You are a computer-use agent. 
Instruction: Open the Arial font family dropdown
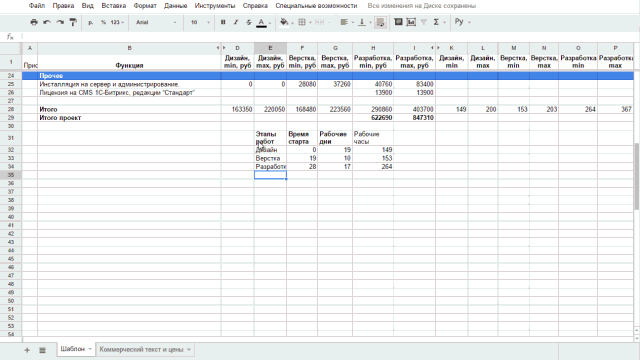pyautogui.click(x=156, y=22)
